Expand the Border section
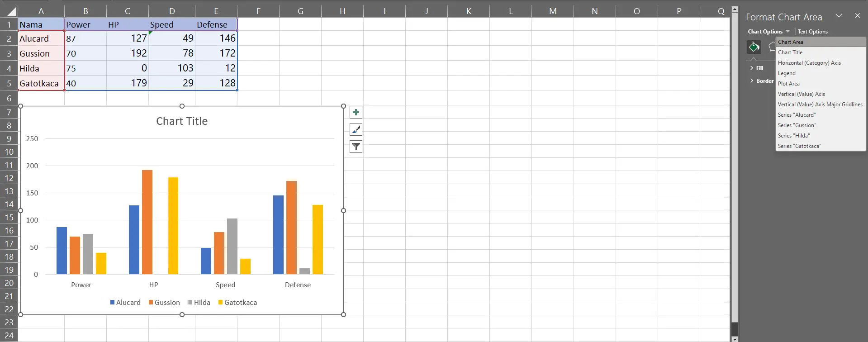The image size is (868, 342). (762, 81)
